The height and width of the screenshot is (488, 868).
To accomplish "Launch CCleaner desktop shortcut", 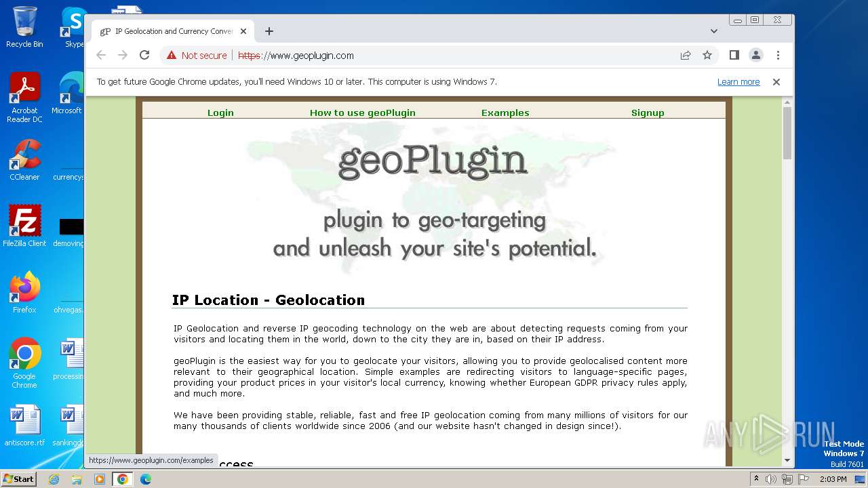I will point(24,160).
